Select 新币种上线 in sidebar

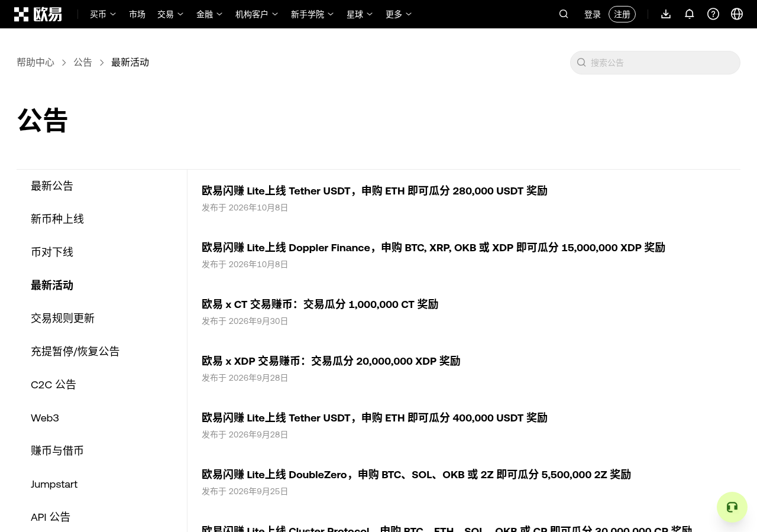pos(57,219)
